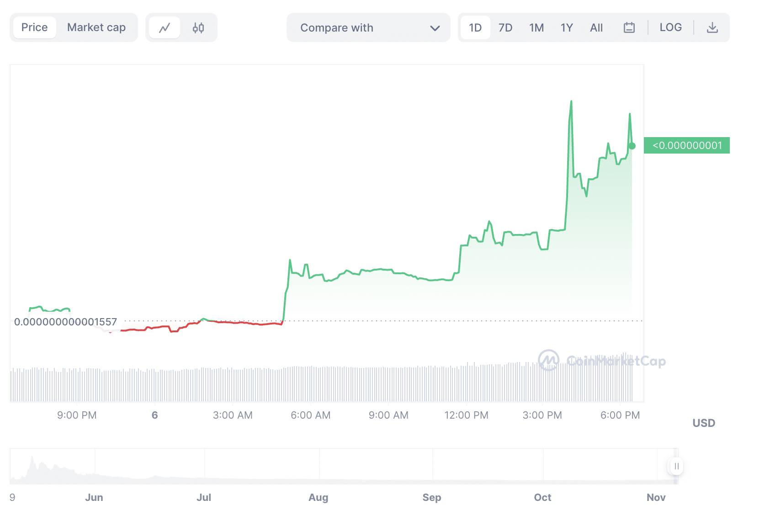This screenshot has height=532, width=765.
Task: Select the Price view toggle
Action: pos(35,27)
